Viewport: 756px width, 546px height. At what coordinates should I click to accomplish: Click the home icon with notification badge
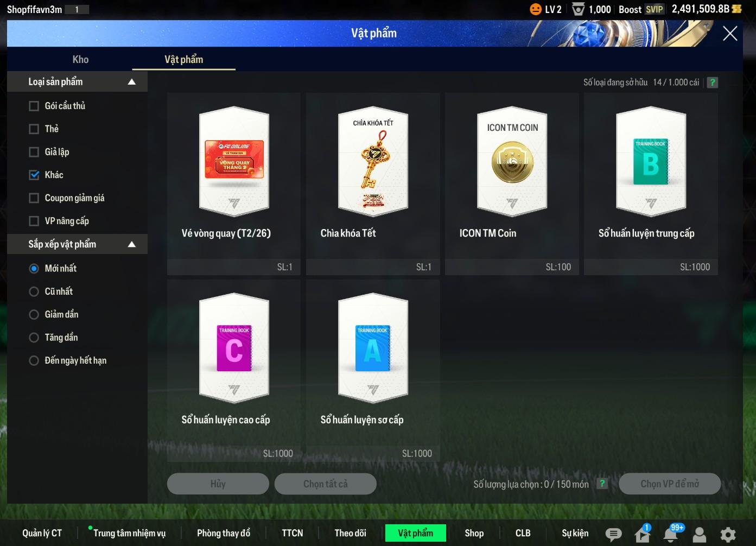[x=642, y=535]
